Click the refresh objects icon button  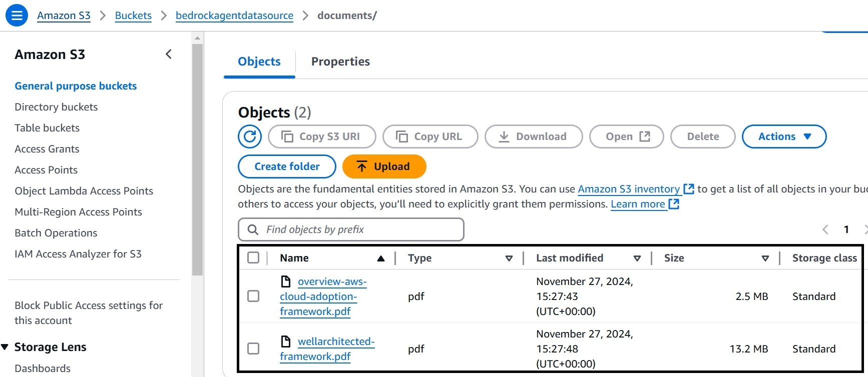pyautogui.click(x=250, y=136)
